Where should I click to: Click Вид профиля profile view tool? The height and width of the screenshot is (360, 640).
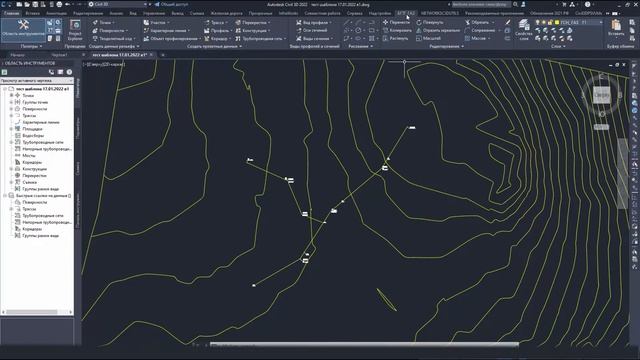[x=314, y=22]
